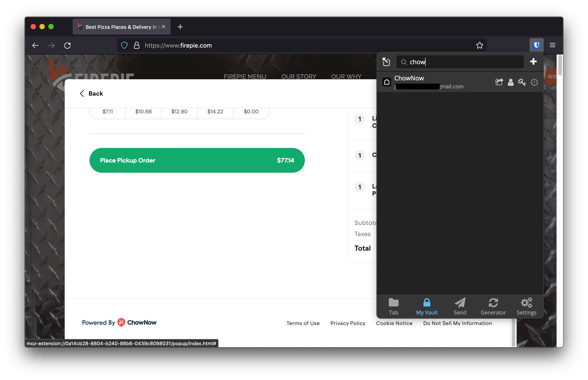Open the Firefox hamburger menu
588x380 pixels.
click(x=552, y=45)
